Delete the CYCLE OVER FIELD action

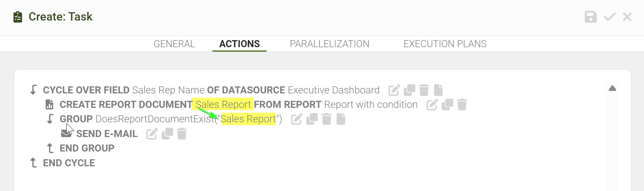pyautogui.click(x=424, y=90)
